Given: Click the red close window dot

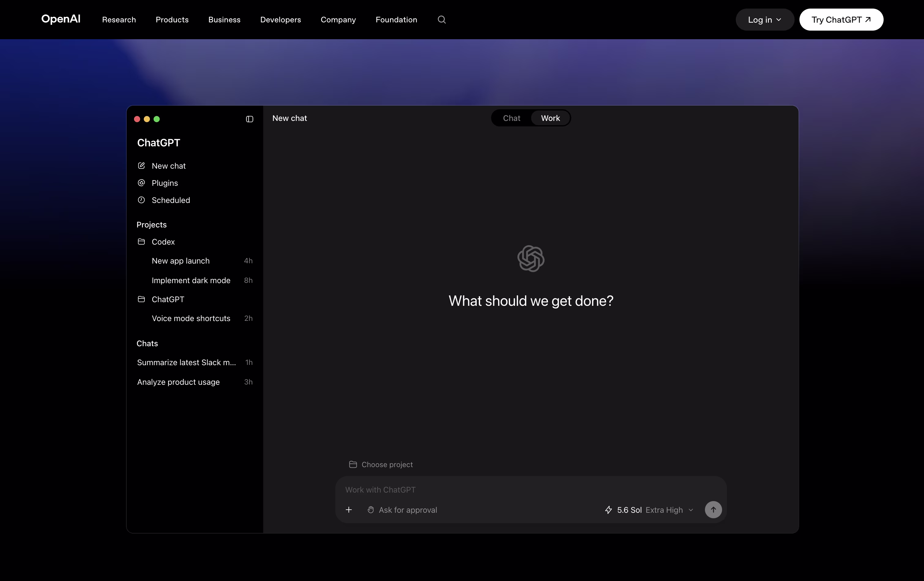Looking at the screenshot, I should (x=137, y=119).
